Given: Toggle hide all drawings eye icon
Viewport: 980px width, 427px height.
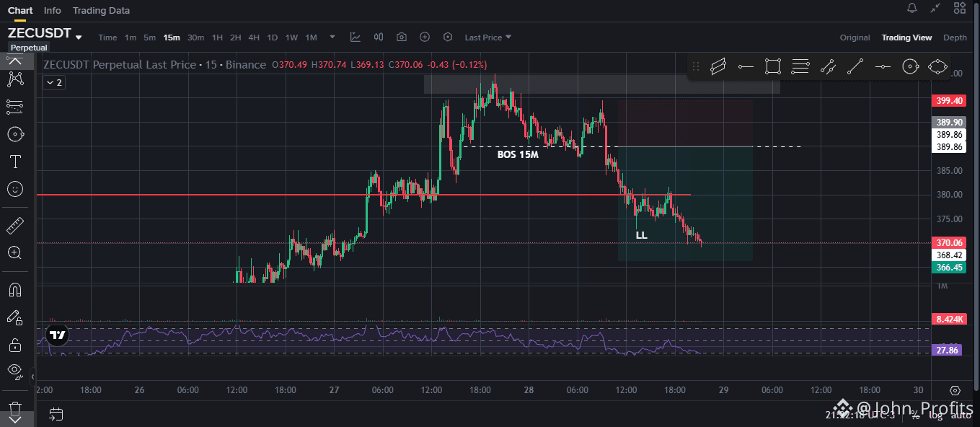Looking at the screenshot, I should pyautogui.click(x=15, y=371).
